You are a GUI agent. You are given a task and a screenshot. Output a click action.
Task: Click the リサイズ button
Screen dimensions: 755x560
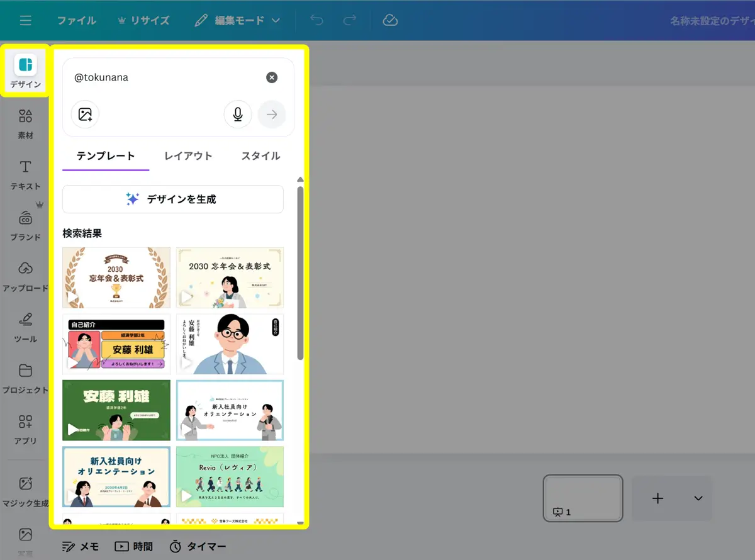coord(143,21)
